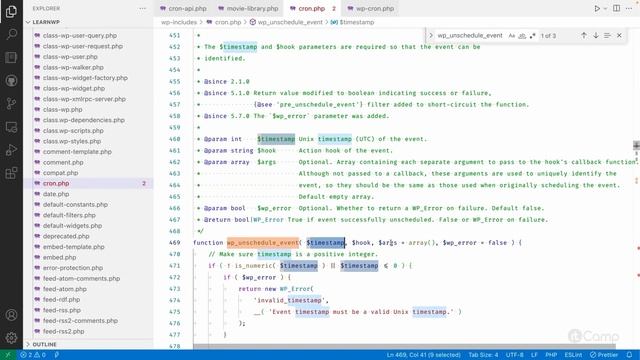
Task: Change file encoding UTF-8
Action: (515, 355)
